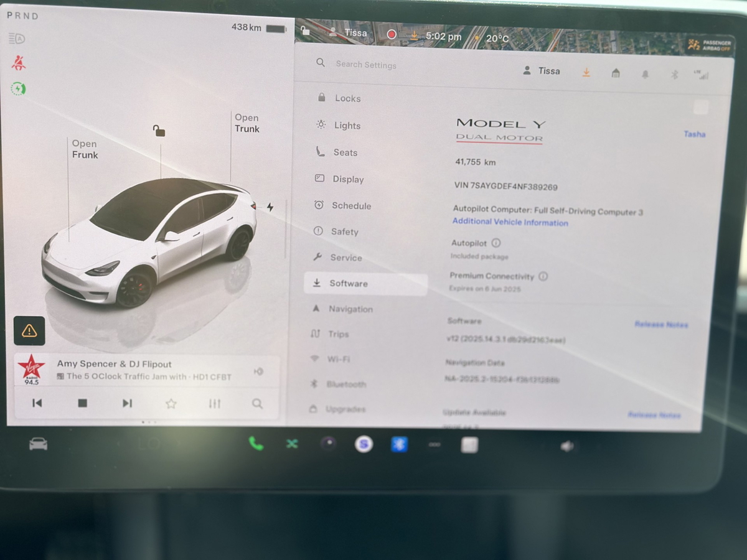
Task: Tap the green crossed-arrows dock icon
Action: click(x=292, y=444)
